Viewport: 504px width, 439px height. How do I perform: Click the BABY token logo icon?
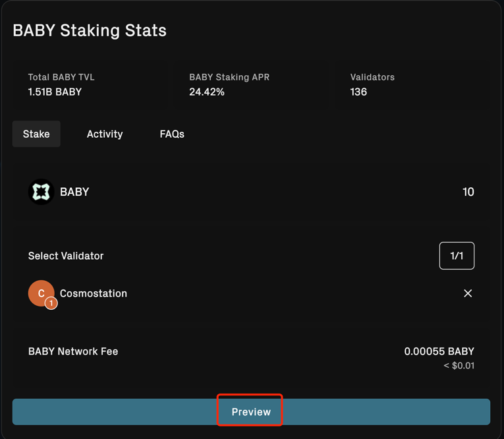(41, 192)
